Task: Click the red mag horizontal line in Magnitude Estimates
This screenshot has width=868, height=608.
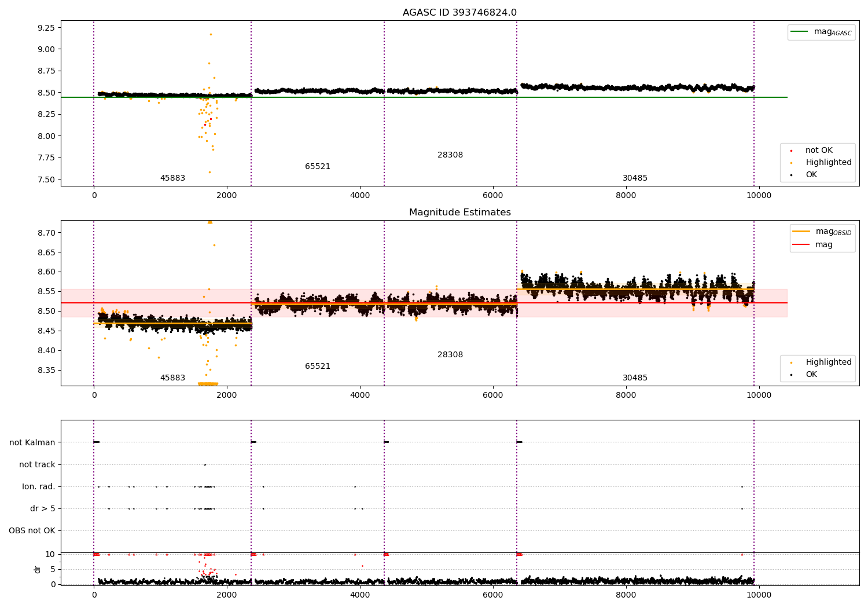Action: (424, 303)
